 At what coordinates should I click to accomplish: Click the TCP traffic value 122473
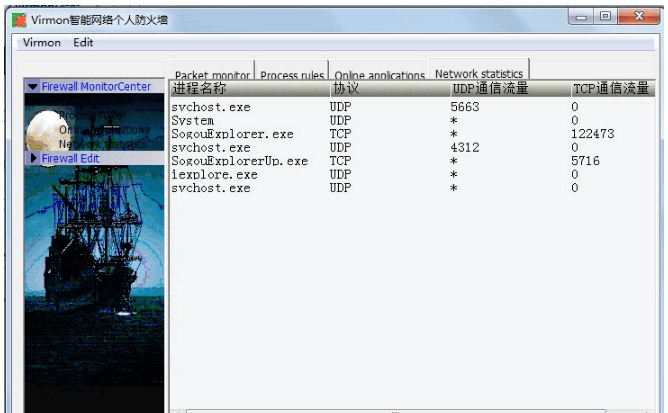(593, 134)
